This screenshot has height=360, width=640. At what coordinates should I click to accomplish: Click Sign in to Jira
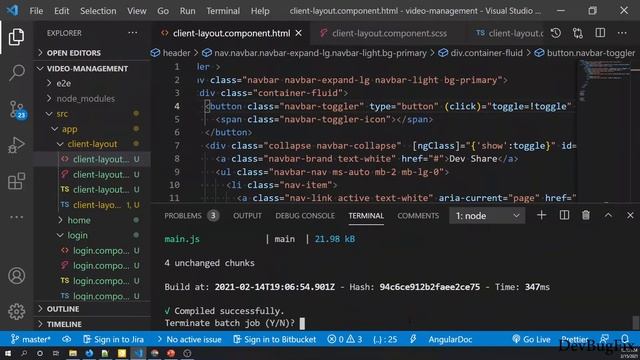[x=113, y=339]
